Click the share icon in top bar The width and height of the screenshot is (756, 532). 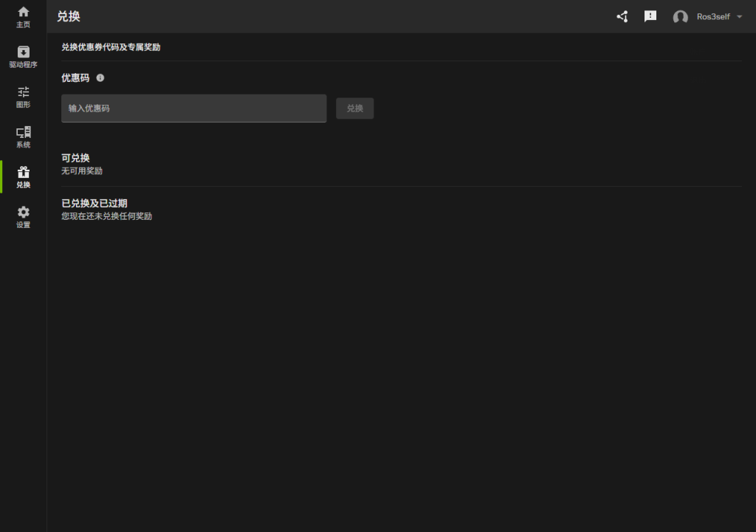[622, 16]
